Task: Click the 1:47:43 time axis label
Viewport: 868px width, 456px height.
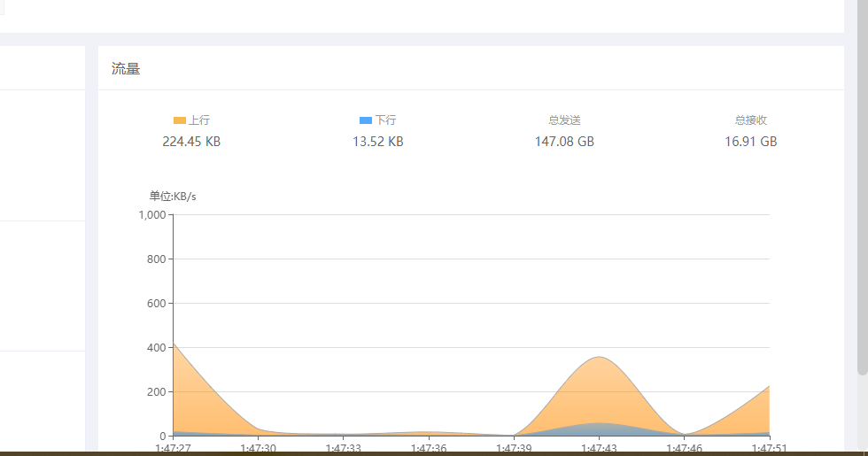Action: 599,449
